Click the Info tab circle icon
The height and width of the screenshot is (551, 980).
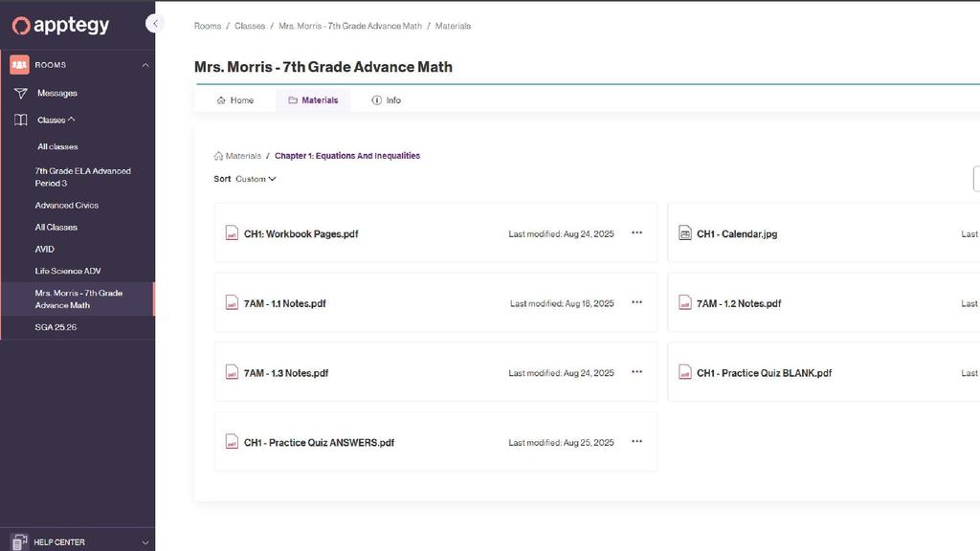click(376, 99)
